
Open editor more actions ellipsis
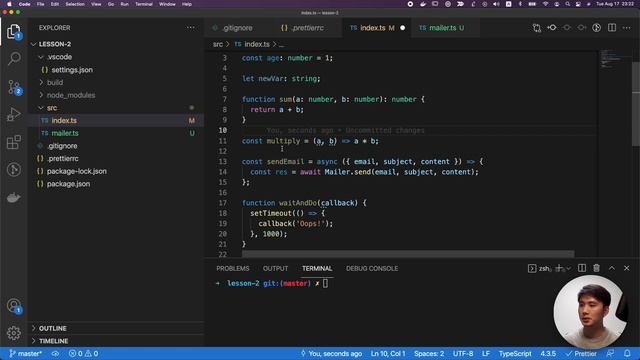627,28
